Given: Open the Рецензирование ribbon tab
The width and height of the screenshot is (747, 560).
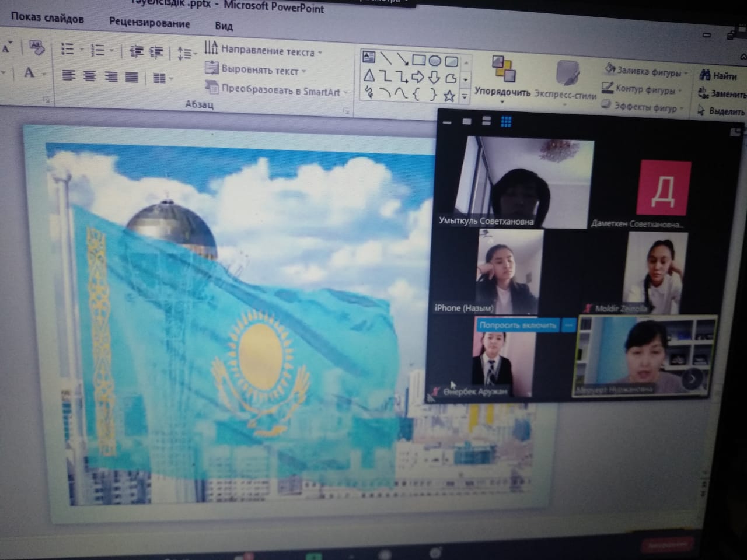Looking at the screenshot, I should click(149, 23).
